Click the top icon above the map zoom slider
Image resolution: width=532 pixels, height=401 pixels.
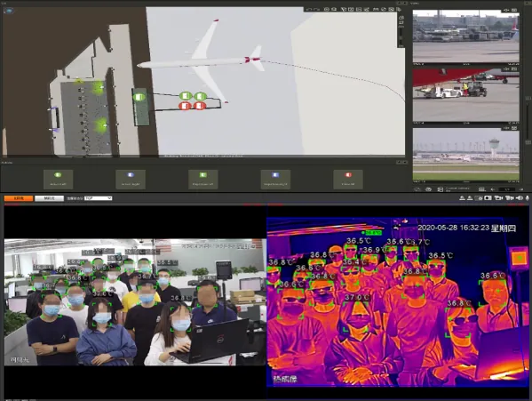point(401,17)
